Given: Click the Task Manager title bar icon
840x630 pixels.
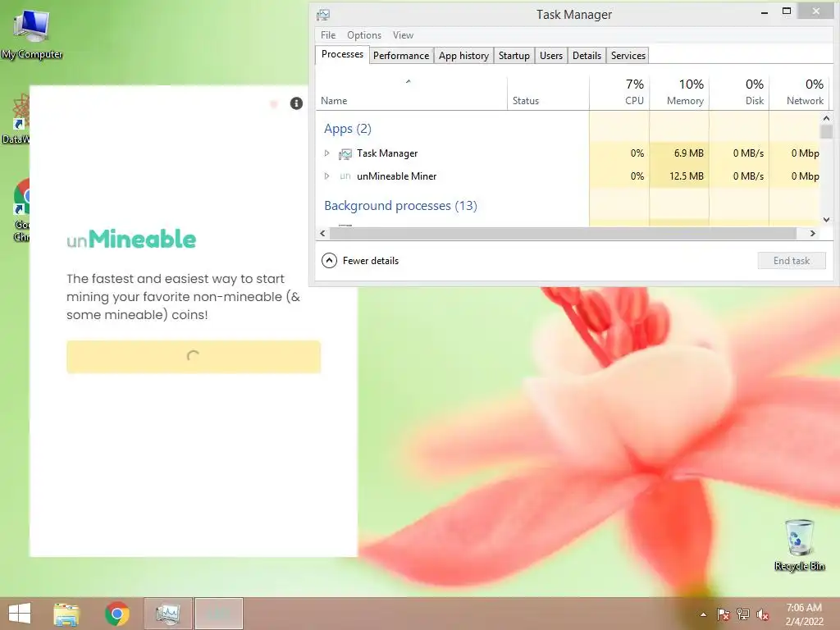Looking at the screenshot, I should pyautogui.click(x=323, y=15).
